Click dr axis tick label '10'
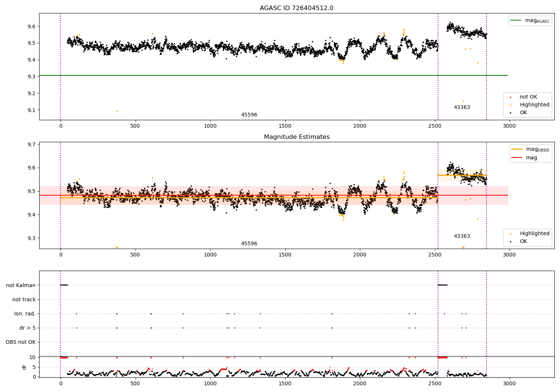The width and height of the screenshot is (560, 392). pyautogui.click(x=32, y=357)
